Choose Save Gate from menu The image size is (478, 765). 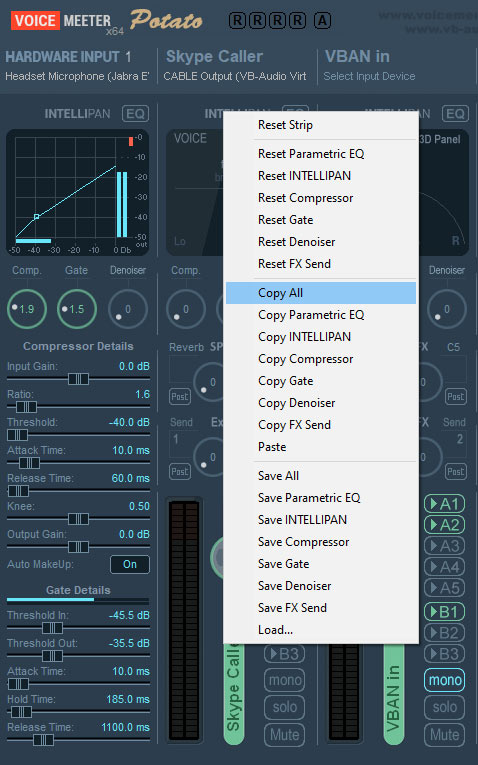click(x=321, y=564)
